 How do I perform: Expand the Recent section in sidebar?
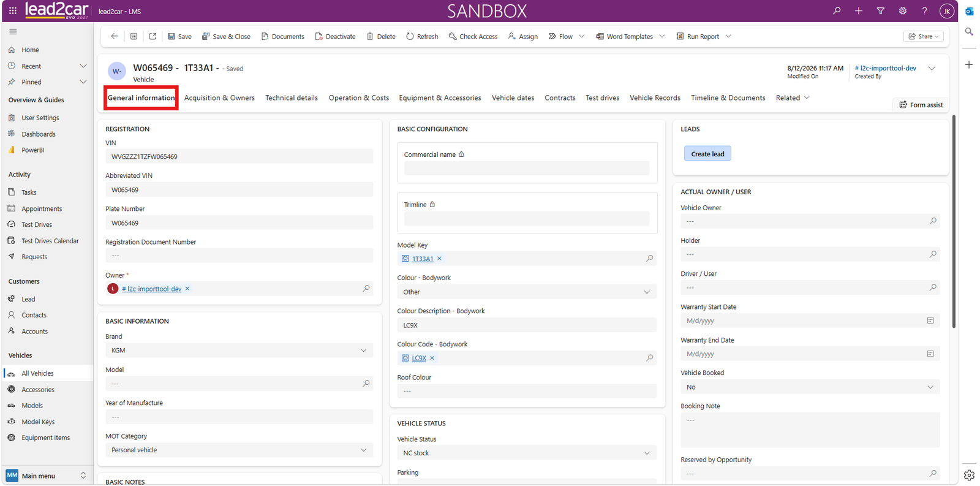click(83, 66)
